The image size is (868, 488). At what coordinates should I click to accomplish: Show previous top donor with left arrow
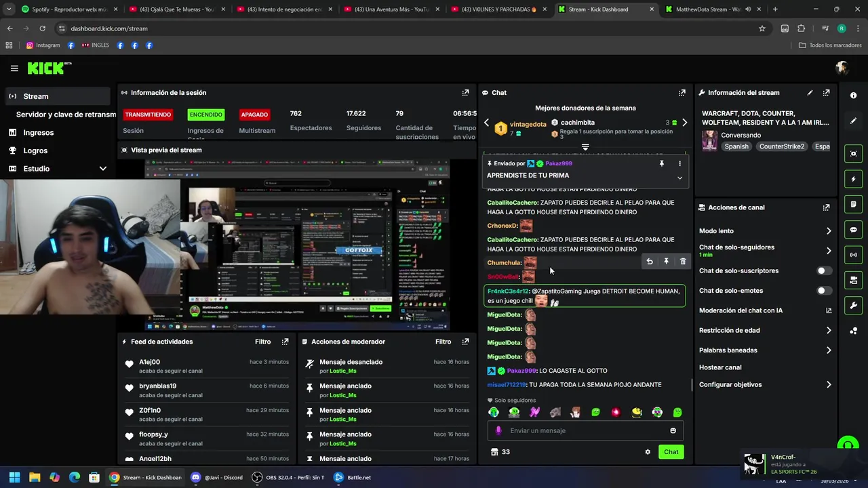486,123
